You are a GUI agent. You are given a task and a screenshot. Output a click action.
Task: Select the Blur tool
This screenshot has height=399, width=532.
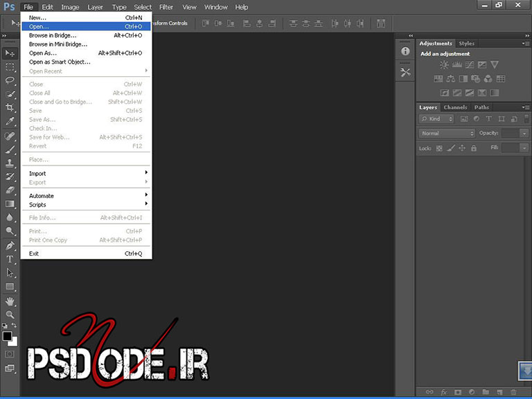click(10, 218)
